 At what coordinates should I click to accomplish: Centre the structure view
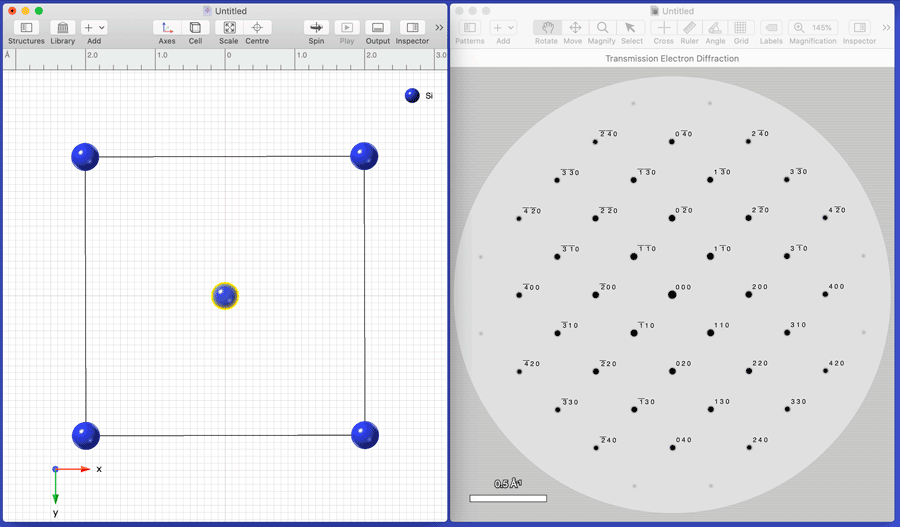257,28
